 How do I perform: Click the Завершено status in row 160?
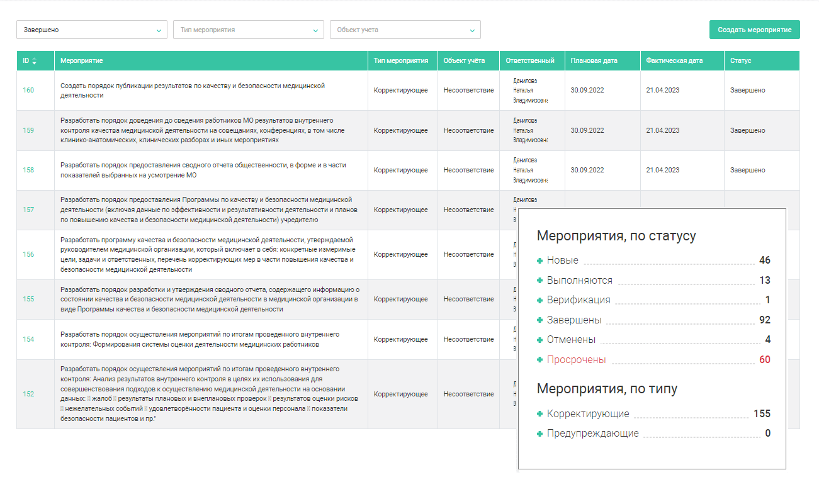coord(748,90)
